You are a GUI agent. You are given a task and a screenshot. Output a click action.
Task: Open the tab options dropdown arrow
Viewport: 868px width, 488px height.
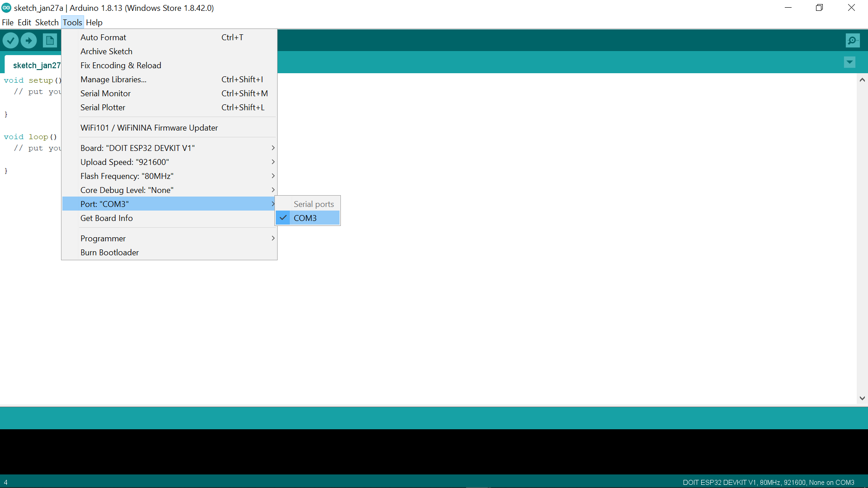click(x=849, y=62)
